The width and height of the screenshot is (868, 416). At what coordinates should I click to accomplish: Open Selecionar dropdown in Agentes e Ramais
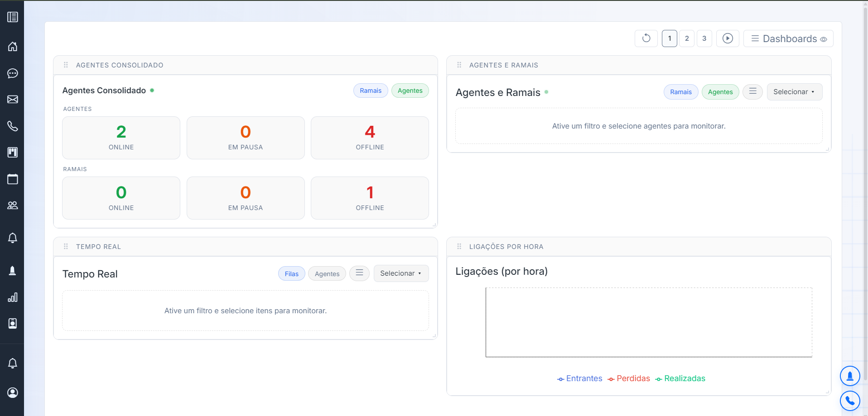point(795,92)
